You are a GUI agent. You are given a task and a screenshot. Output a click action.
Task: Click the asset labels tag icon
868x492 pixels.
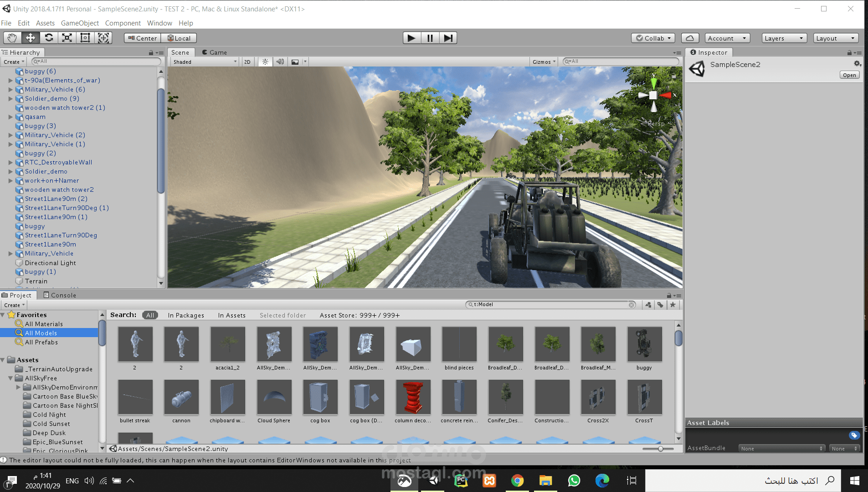(x=854, y=436)
